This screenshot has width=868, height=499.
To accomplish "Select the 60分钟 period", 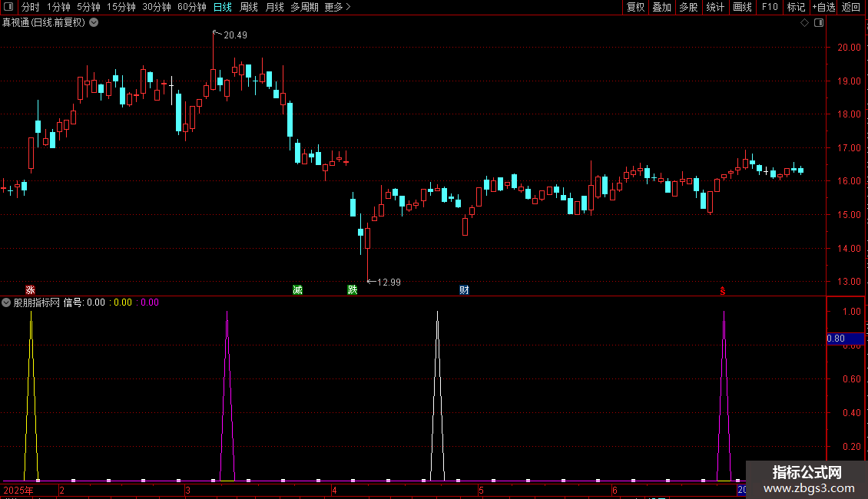I will [192, 7].
